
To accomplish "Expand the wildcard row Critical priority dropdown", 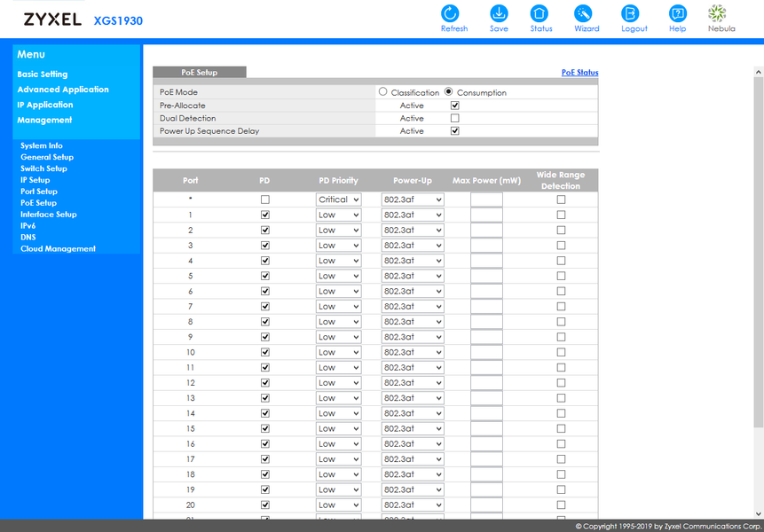I will pos(339,199).
